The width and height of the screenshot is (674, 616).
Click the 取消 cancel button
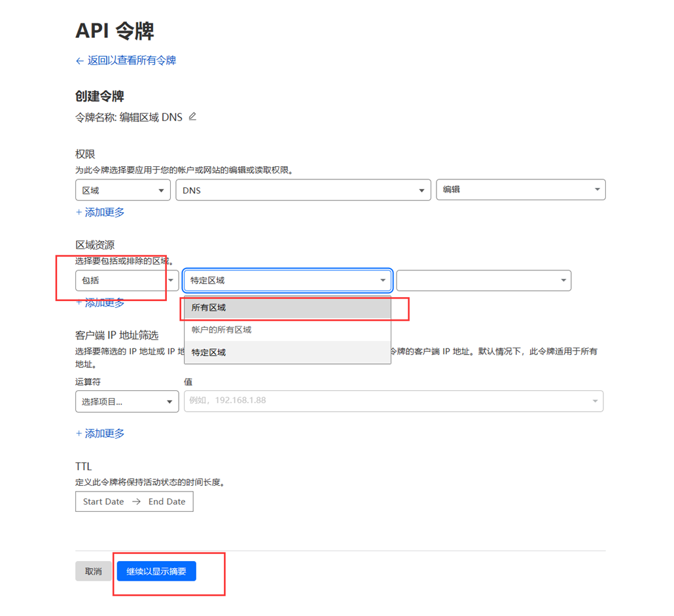coord(94,571)
